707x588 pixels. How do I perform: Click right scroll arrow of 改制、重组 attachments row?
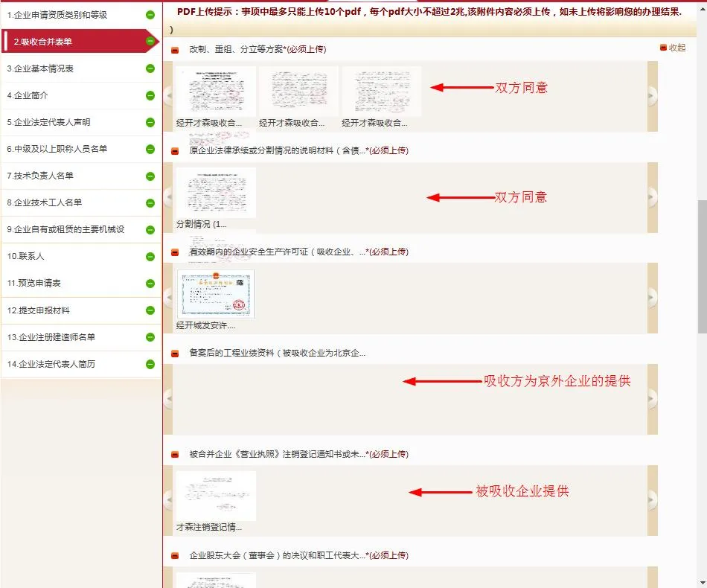[652, 95]
